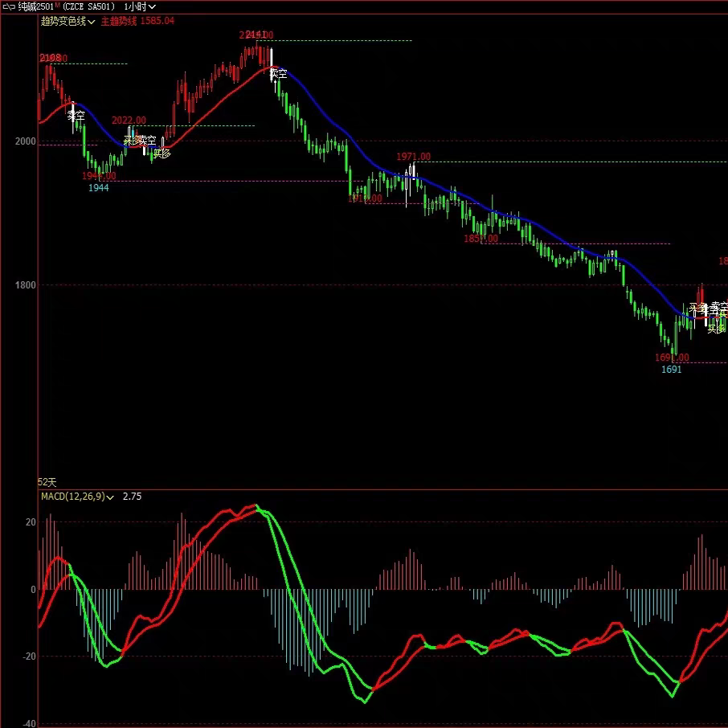The height and width of the screenshot is (728, 728).
Task: Click the 卖空 signal marker near the 2141 peak
Action: click(279, 73)
